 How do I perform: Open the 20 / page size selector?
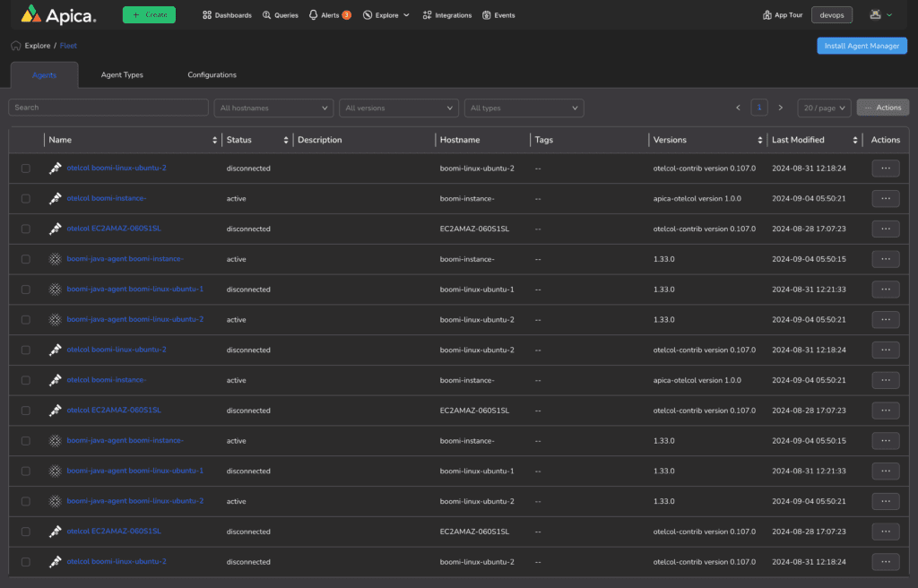pyautogui.click(x=824, y=108)
